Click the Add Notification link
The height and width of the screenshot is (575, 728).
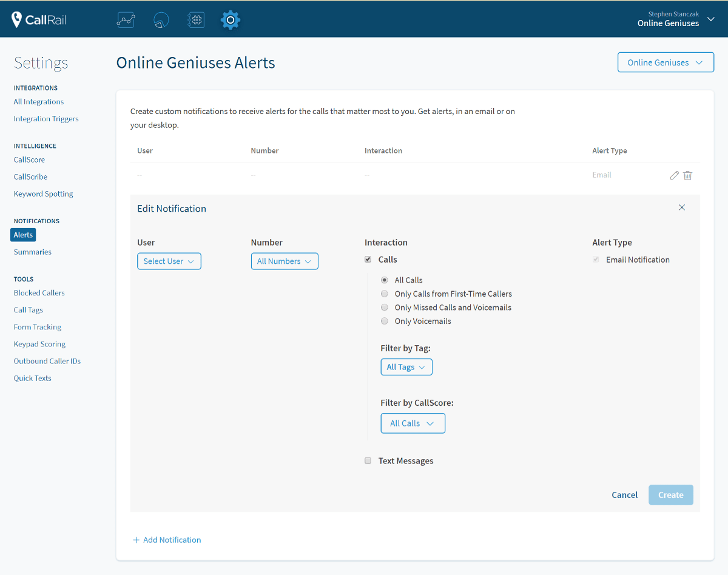pos(172,540)
